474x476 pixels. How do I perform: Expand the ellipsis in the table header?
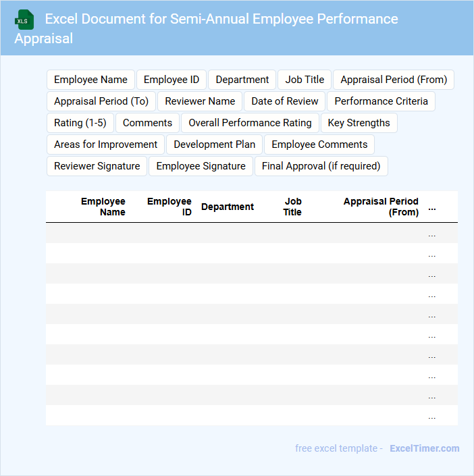(432, 207)
